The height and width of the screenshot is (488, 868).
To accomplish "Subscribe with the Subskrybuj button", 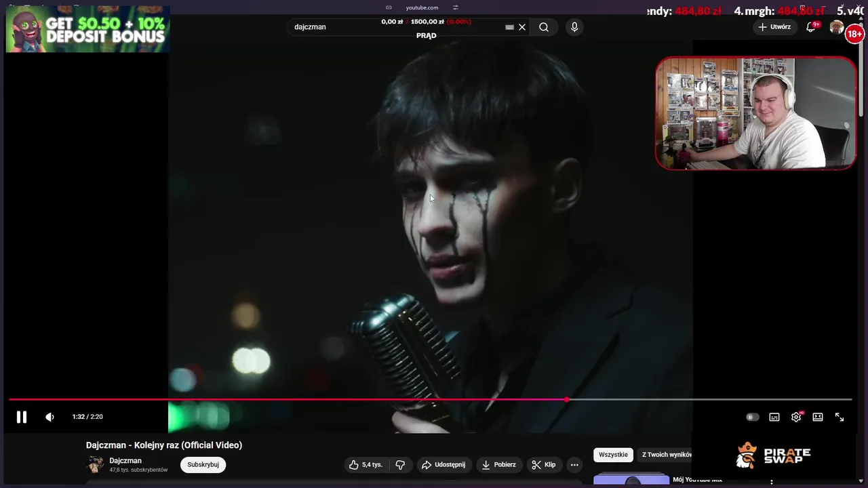I will click(x=203, y=464).
